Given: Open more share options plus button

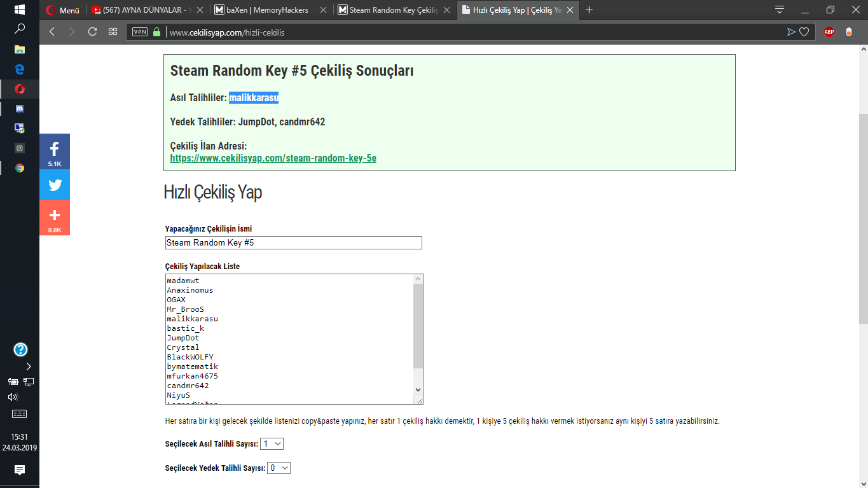Looking at the screenshot, I should coord(55,218).
